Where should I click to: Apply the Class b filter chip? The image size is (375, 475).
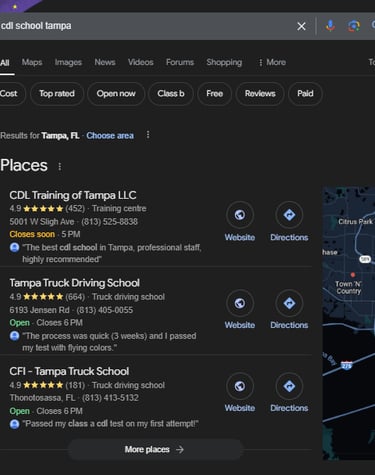(171, 94)
